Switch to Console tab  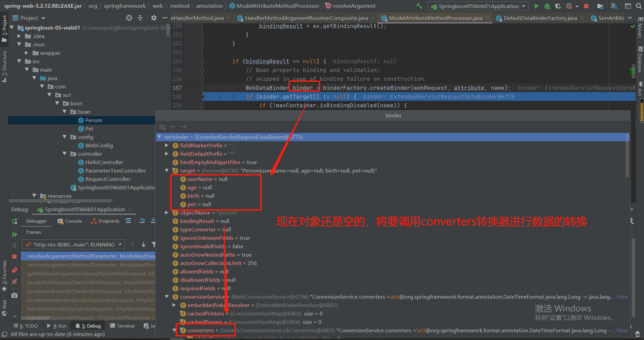pos(70,221)
